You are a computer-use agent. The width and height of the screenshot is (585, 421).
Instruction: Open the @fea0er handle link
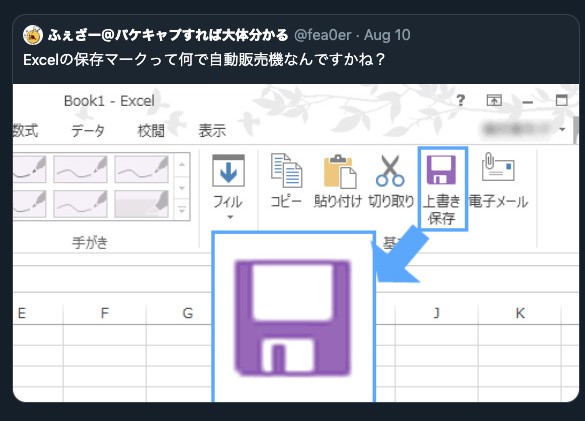(323, 35)
